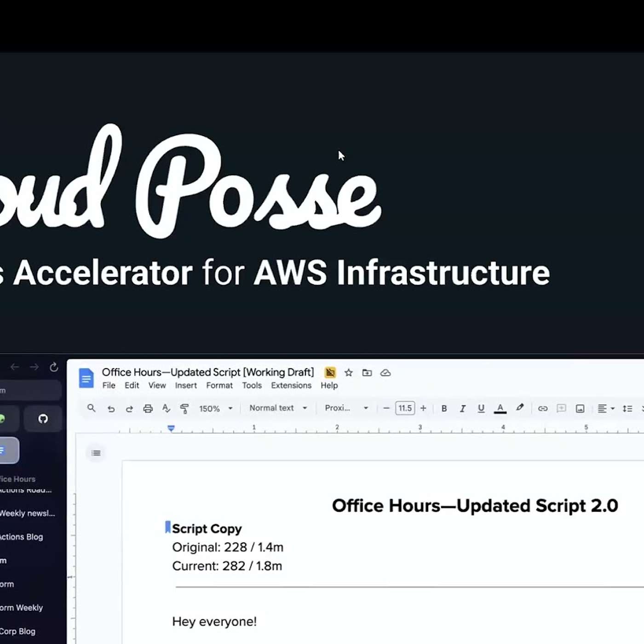The height and width of the screenshot is (644, 644).
Task: Click the insert image icon
Action: coord(580,408)
